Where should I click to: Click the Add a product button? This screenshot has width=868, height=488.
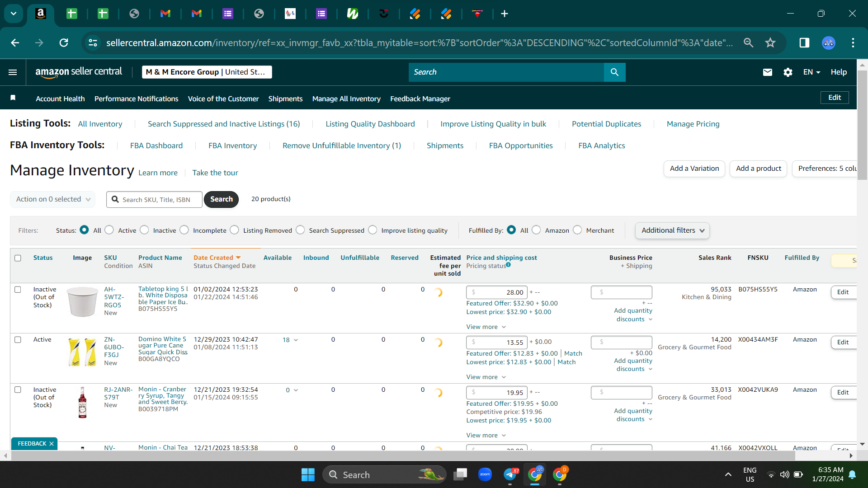click(759, 169)
